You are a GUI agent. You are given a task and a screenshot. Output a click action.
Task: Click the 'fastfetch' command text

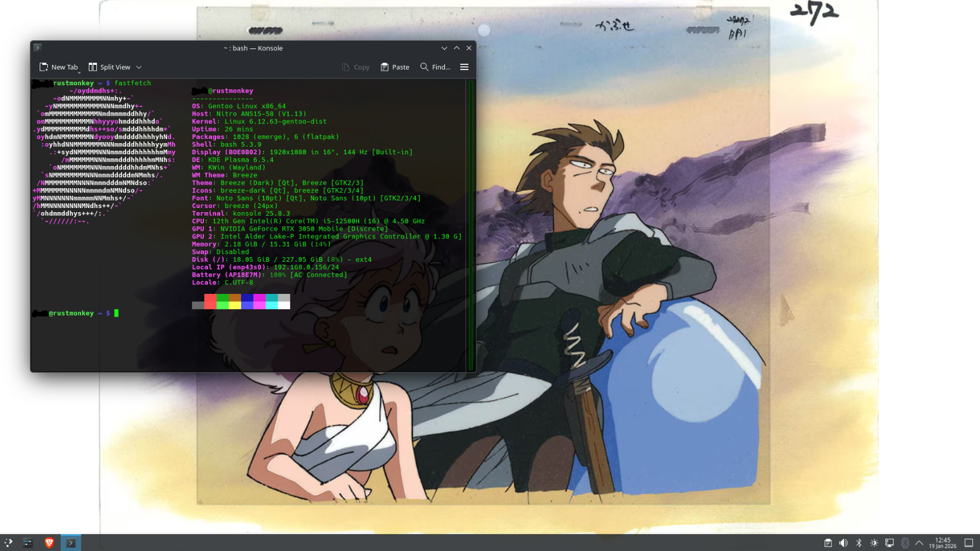pos(133,84)
